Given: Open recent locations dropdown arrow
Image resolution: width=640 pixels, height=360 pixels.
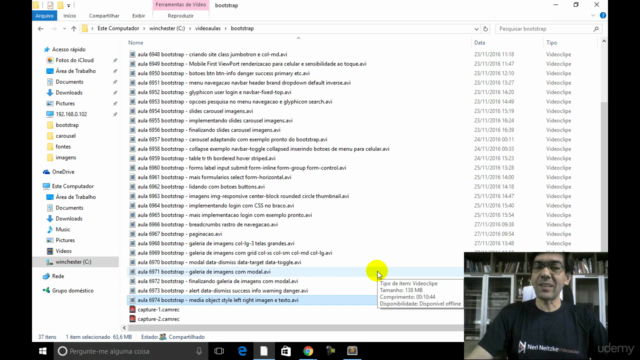Looking at the screenshot, I should click(x=64, y=29).
